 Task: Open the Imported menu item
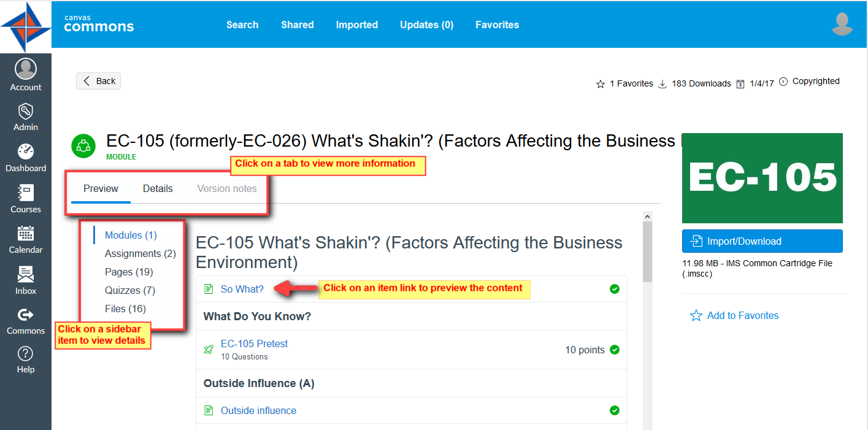click(357, 25)
